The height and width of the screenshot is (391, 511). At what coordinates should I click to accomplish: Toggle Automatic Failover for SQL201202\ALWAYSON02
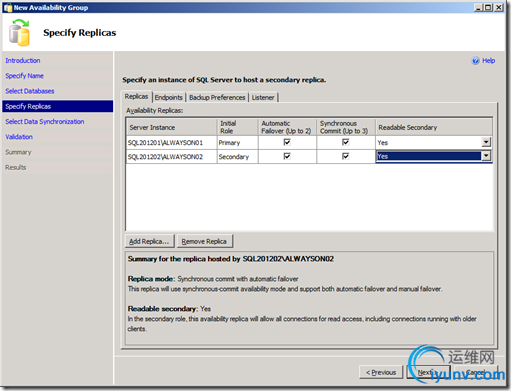point(287,156)
